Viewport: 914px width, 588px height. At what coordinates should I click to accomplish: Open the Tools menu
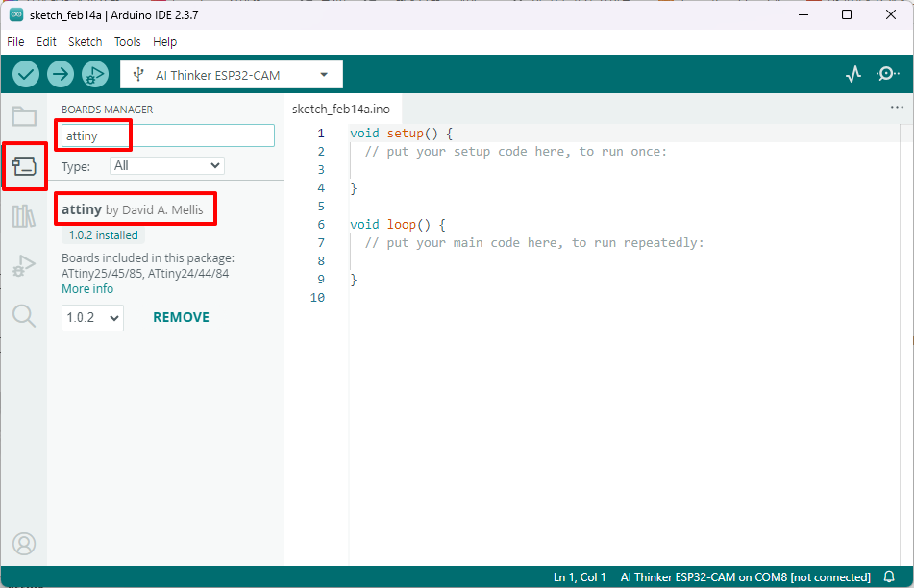(128, 42)
